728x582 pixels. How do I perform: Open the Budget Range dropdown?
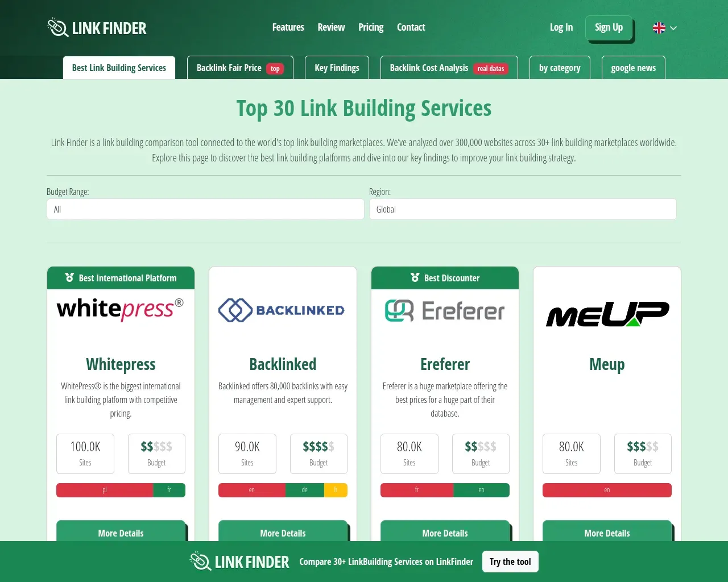click(x=205, y=209)
